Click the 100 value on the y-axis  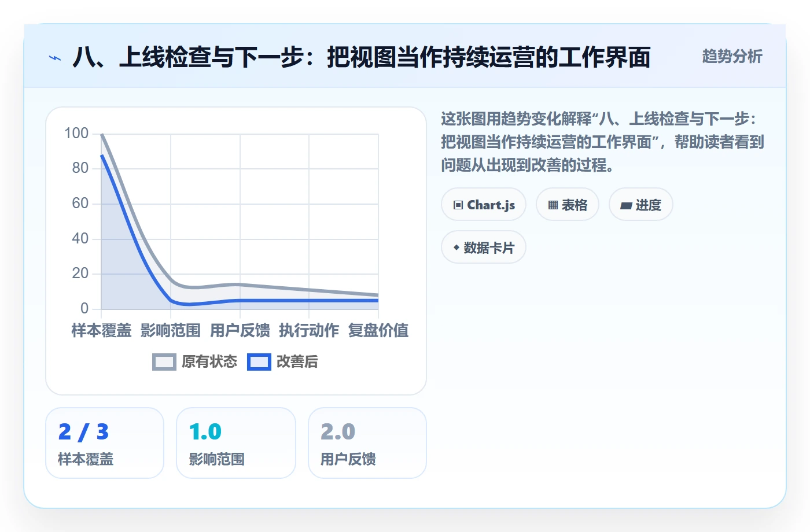pos(76,134)
